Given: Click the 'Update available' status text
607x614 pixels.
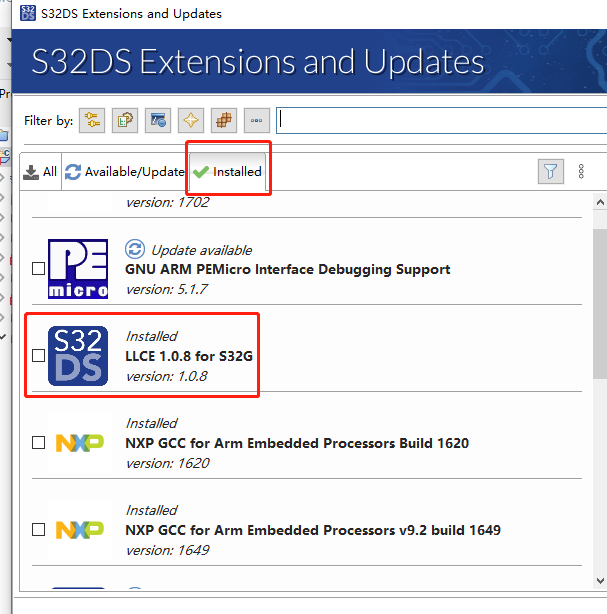Looking at the screenshot, I should click(202, 250).
